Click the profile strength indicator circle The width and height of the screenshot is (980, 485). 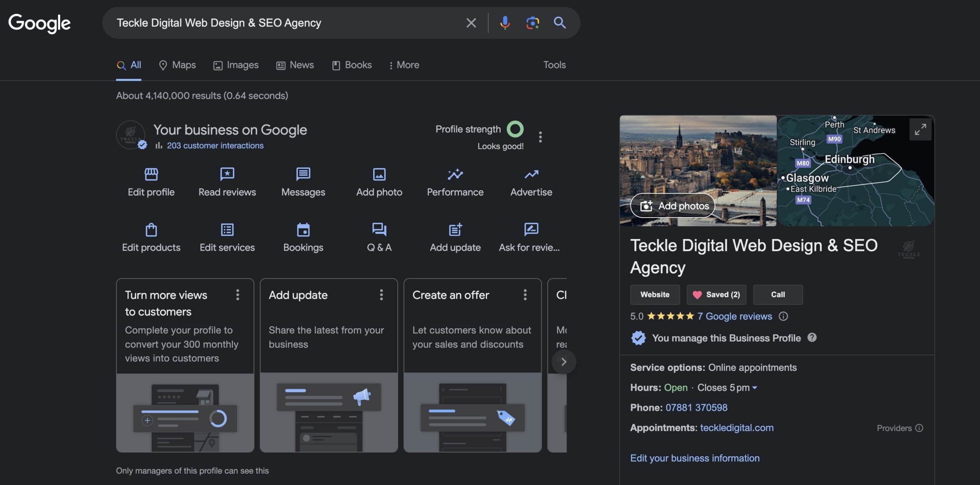tap(515, 129)
